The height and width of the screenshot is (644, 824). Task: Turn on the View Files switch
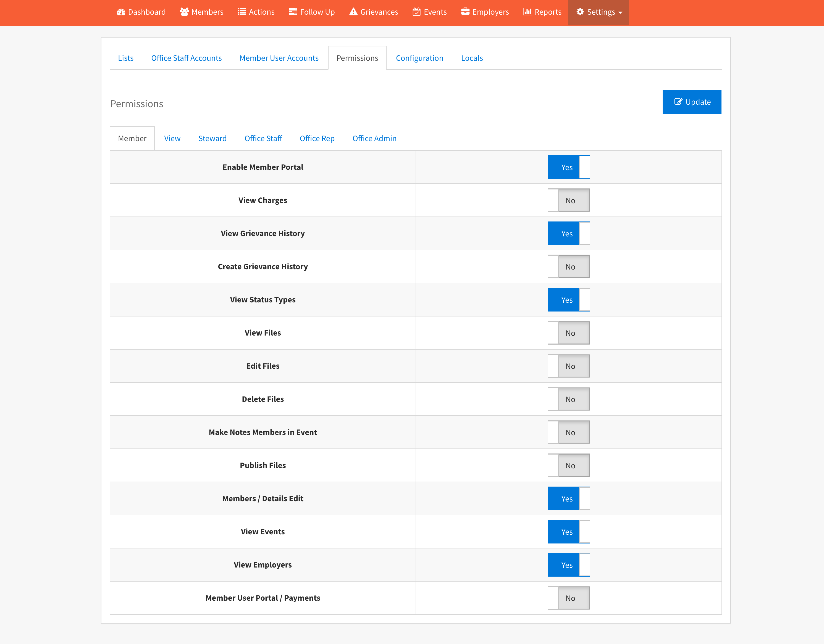tap(569, 333)
